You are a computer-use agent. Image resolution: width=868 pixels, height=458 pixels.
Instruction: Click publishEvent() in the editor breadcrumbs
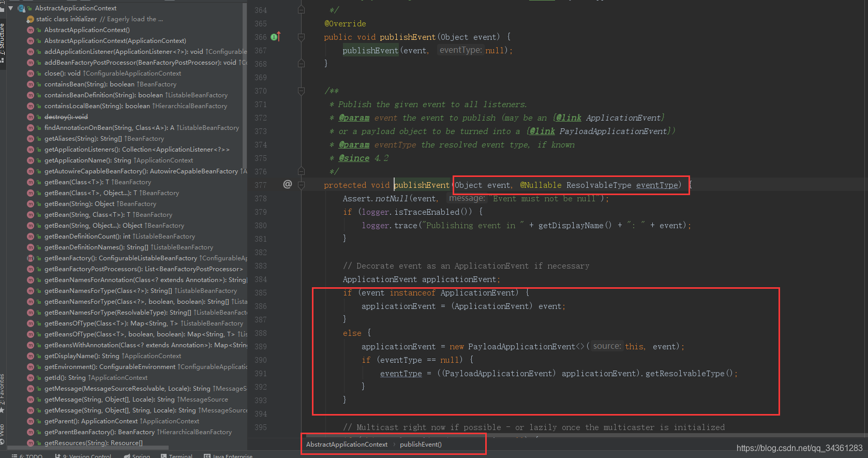[x=421, y=445]
